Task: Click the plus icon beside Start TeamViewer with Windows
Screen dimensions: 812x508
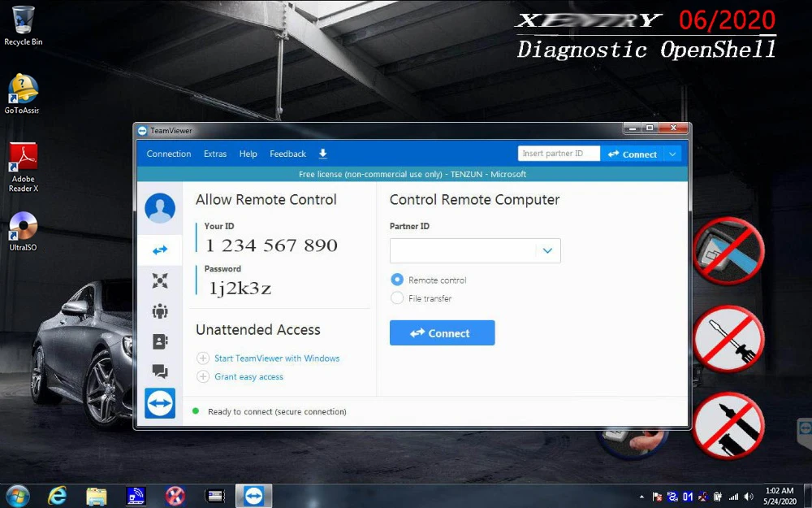Action: coord(203,358)
